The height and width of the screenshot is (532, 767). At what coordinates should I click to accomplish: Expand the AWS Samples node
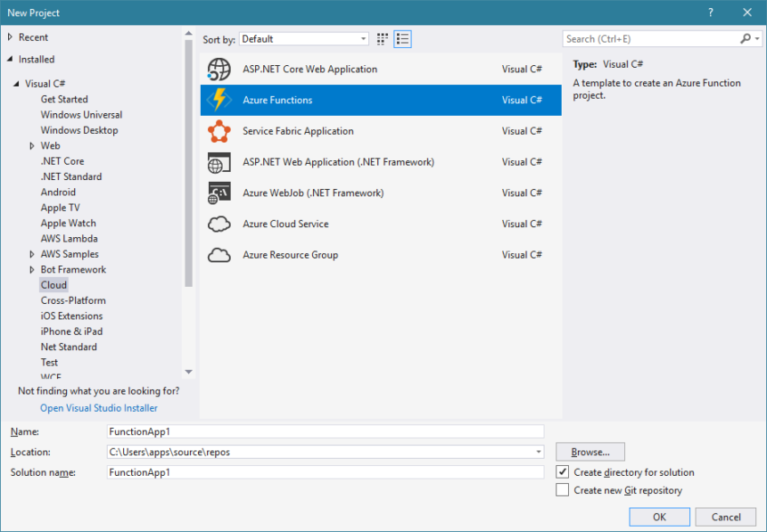point(32,254)
